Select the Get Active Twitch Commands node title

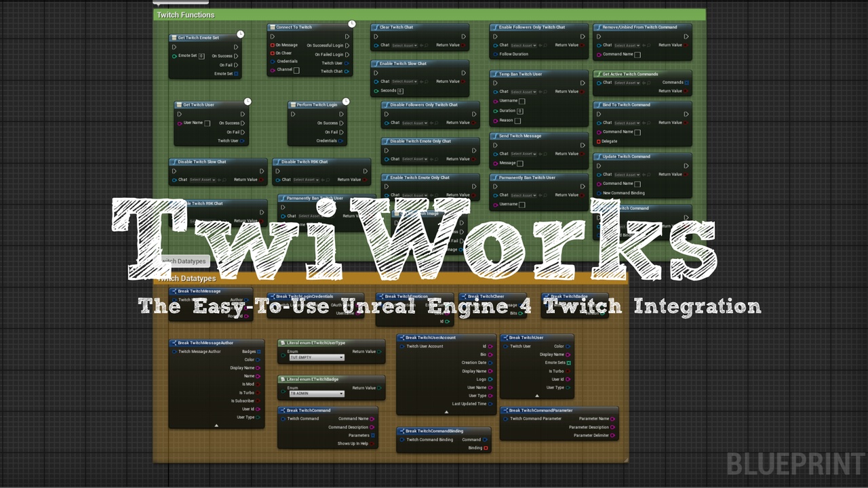(x=630, y=74)
